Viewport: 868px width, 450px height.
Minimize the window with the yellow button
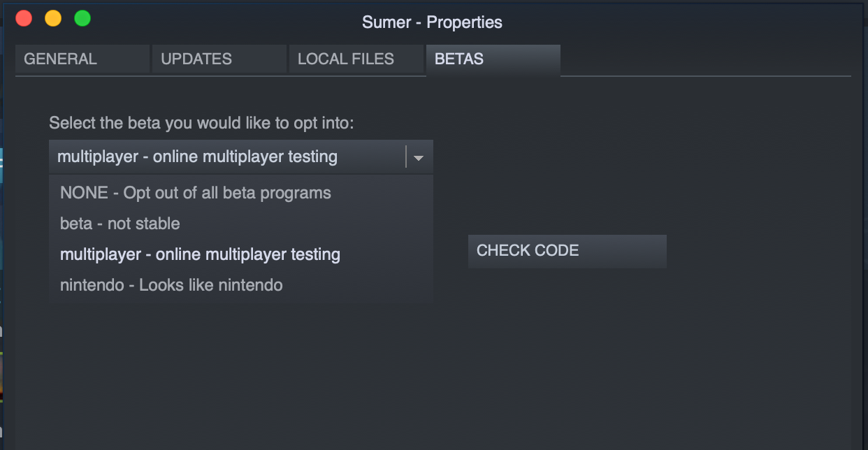click(53, 19)
